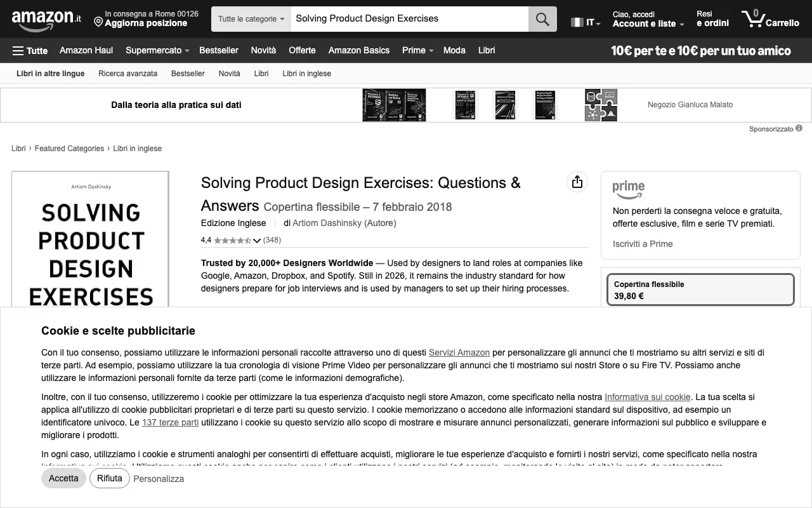812x508 pixels.
Task: Open the shopping cart icon
Action: point(753,18)
